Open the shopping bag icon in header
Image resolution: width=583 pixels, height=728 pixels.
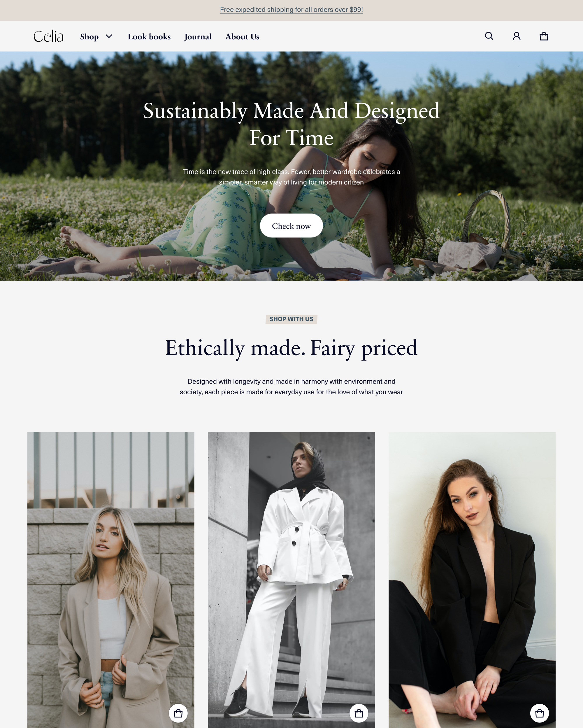point(544,36)
